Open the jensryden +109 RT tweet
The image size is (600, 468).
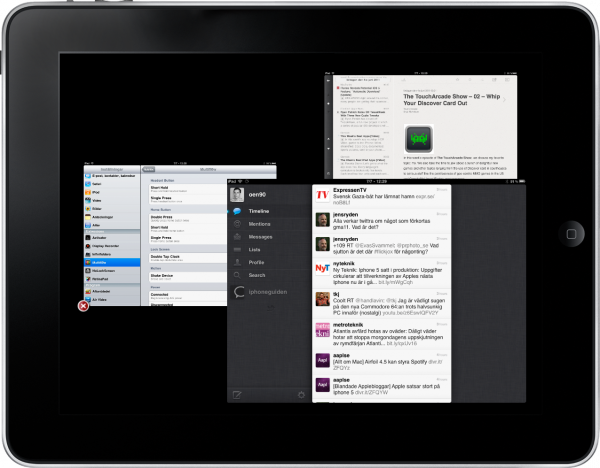point(382,245)
